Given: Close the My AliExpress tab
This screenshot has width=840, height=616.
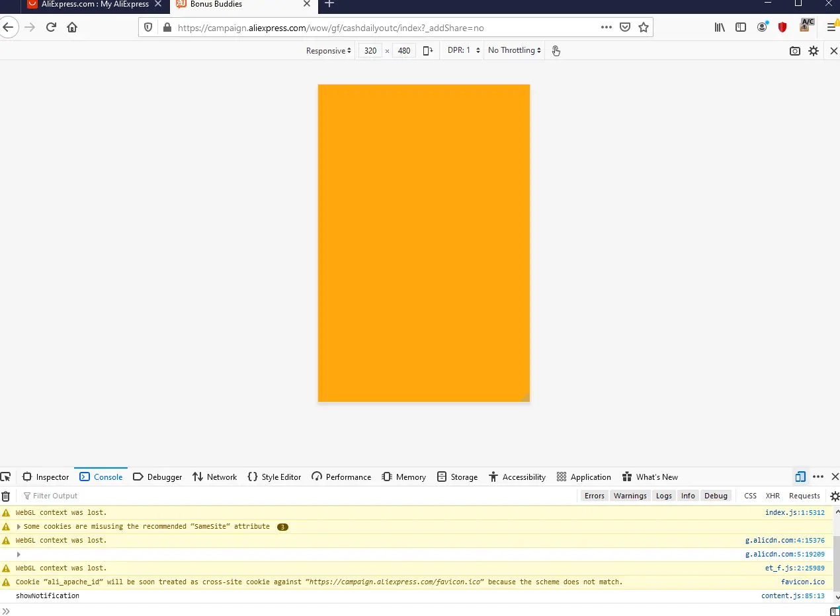Looking at the screenshot, I should (x=158, y=4).
